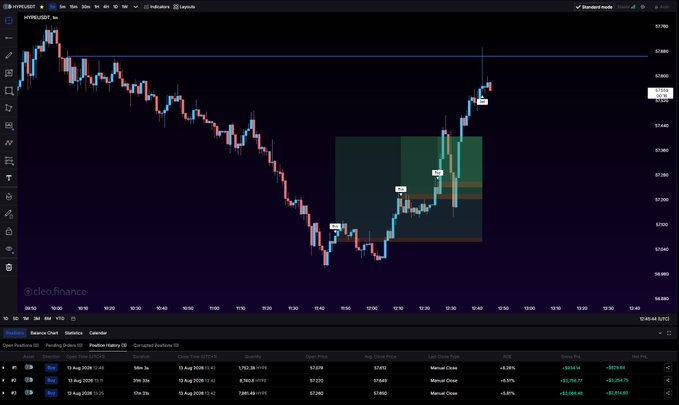This screenshot has width=679, height=405.
Task: Click the ROE value +6.26%
Action: coord(507,368)
